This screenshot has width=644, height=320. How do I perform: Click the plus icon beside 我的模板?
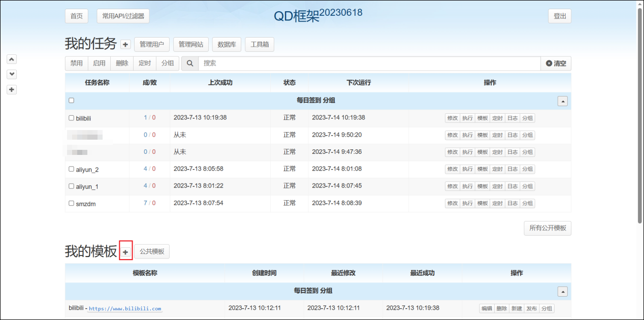coord(125,252)
